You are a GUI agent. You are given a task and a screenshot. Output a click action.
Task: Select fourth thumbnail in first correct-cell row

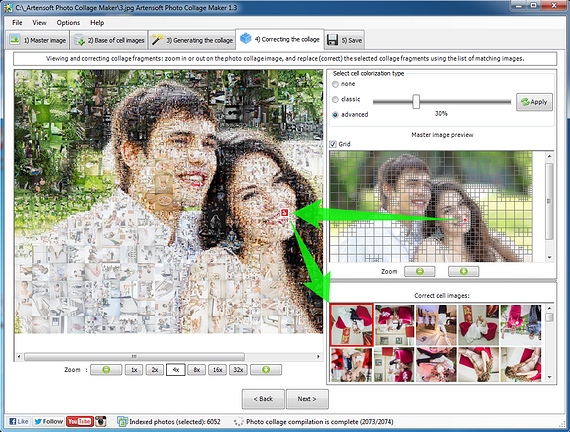478,325
